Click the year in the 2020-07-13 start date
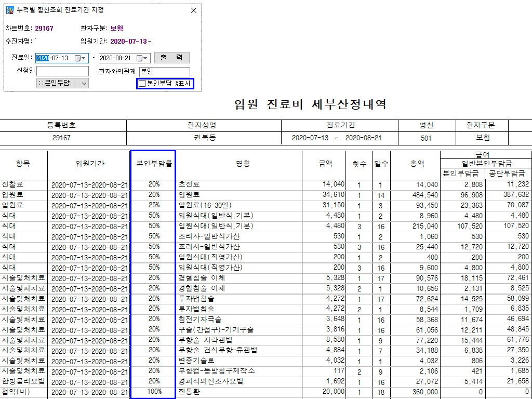The width and height of the screenshot is (532, 399). pyautogui.click(x=42, y=58)
